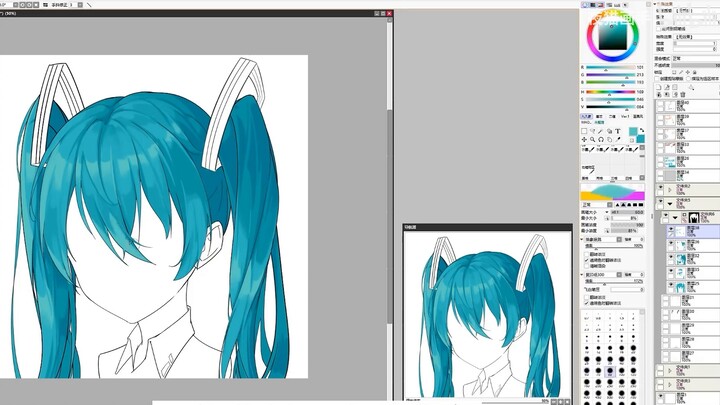Screen dimensions: 720x405
Task: Toggle visibility of layer 32
Action: [x=670, y=257]
